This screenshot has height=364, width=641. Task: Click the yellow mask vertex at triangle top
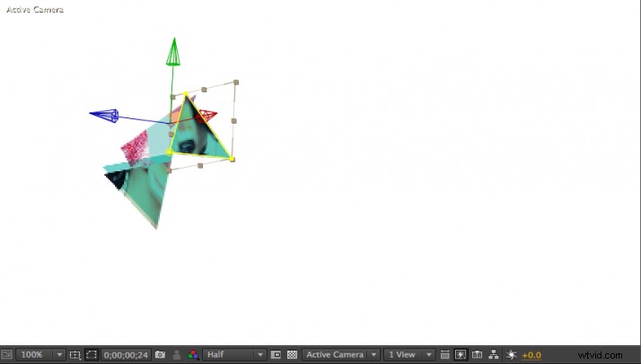[x=186, y=94]
